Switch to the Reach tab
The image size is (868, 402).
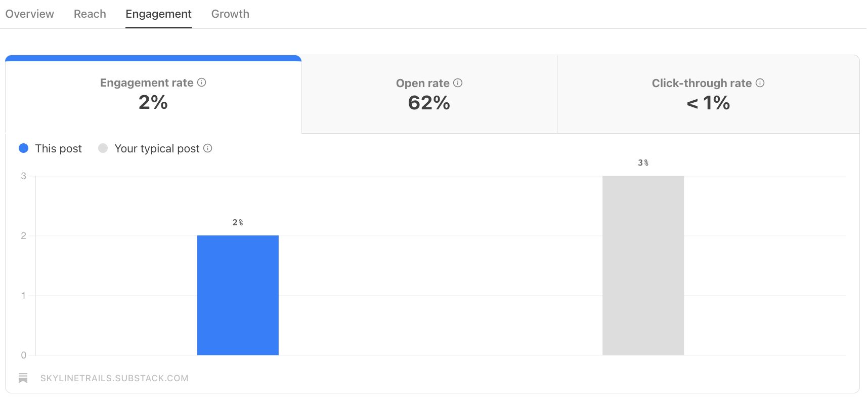[90, 14]
